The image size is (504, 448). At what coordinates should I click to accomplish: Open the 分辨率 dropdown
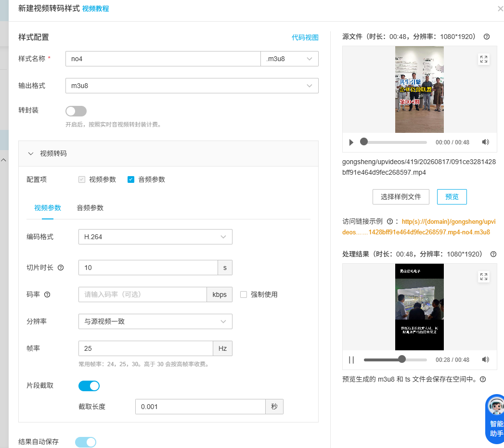tap(155, 321)
